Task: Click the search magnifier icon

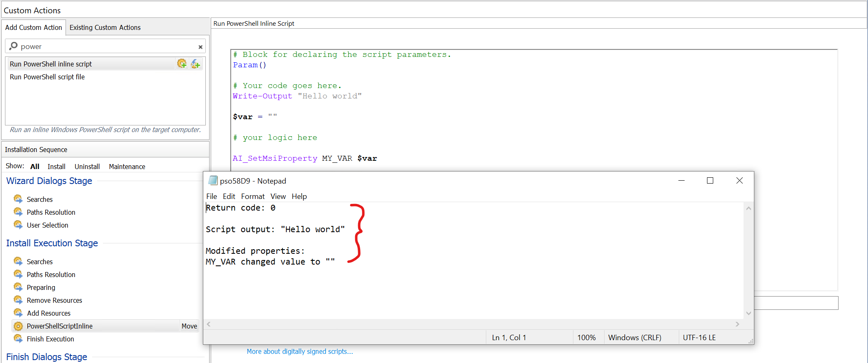Action: coord(13,46)
